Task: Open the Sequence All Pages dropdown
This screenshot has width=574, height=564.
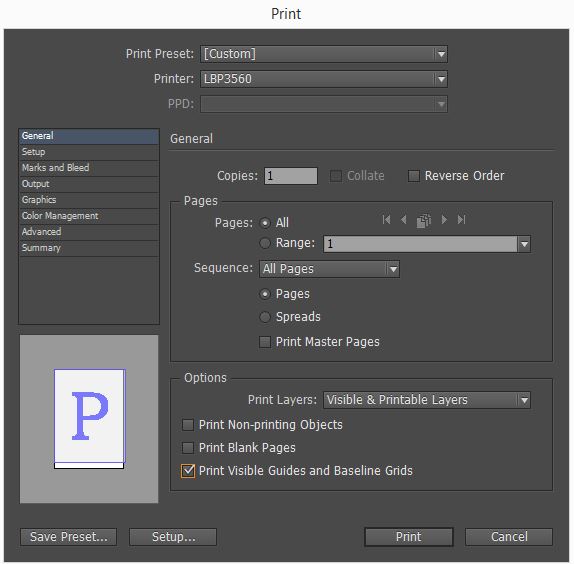Action: coord(329,269)
